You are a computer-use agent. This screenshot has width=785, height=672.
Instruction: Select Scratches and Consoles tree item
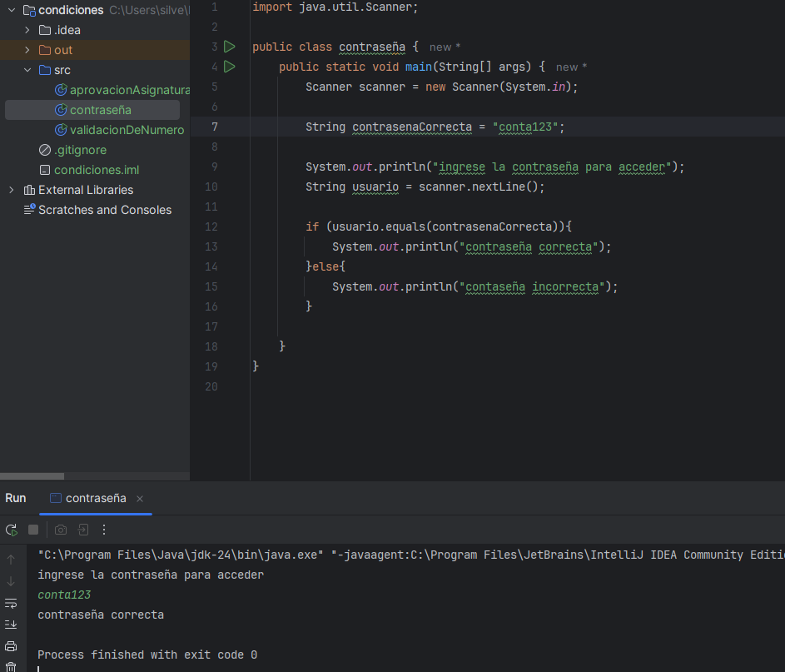[x=105, y=211]
